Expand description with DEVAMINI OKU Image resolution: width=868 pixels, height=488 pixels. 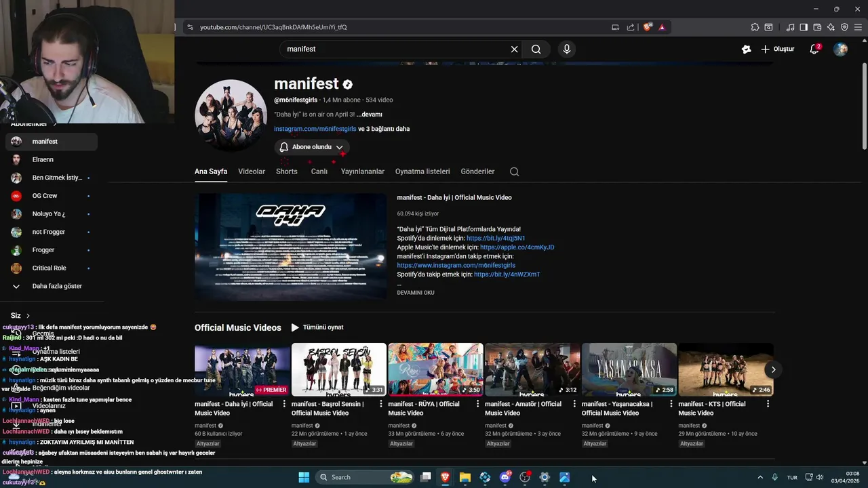(416, 293)
